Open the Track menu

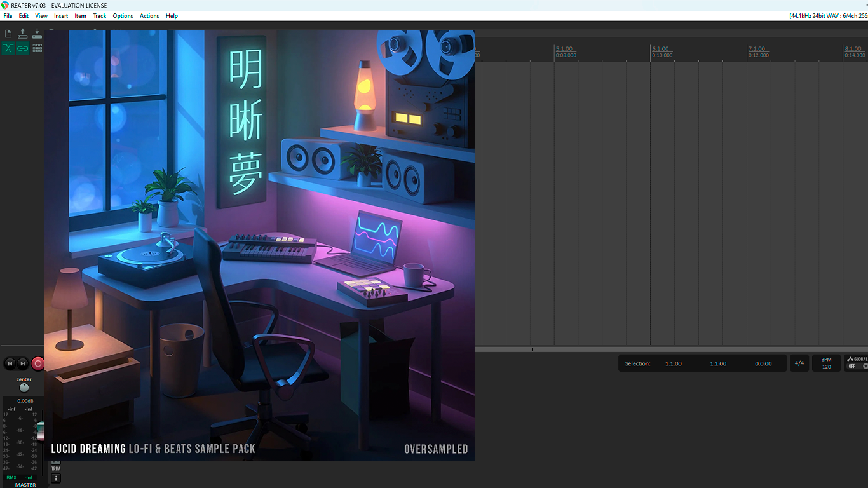point(100,16)
